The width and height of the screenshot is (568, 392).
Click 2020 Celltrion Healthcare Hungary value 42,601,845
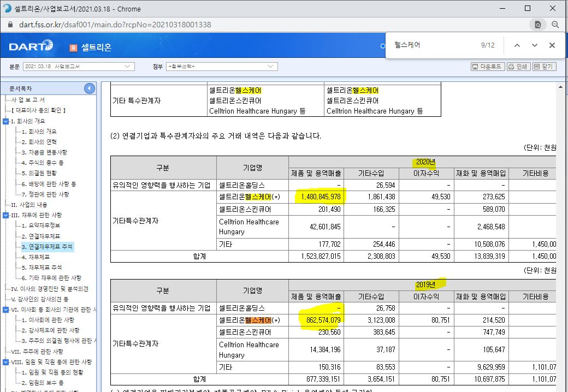325,227
